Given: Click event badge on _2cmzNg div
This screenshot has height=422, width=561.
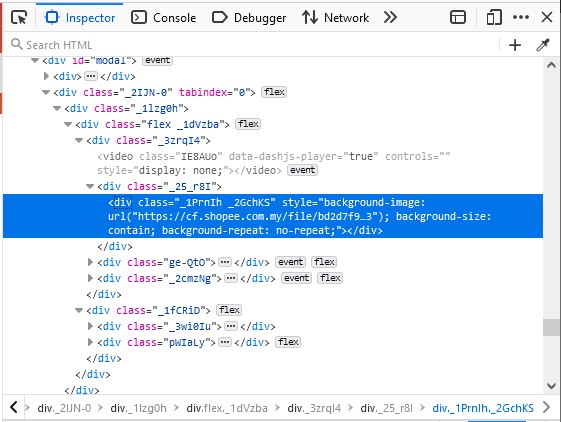Looking at the screenshot, I should pos(296,278).
